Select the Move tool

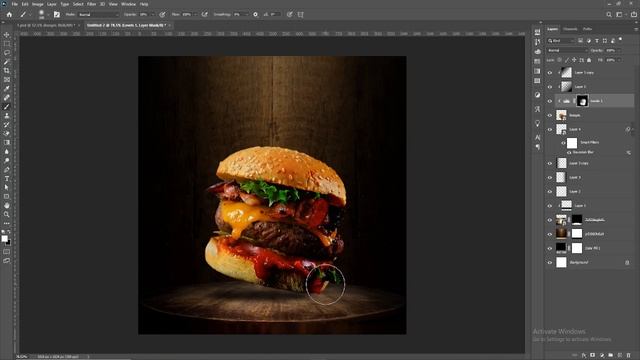point(7,35)
